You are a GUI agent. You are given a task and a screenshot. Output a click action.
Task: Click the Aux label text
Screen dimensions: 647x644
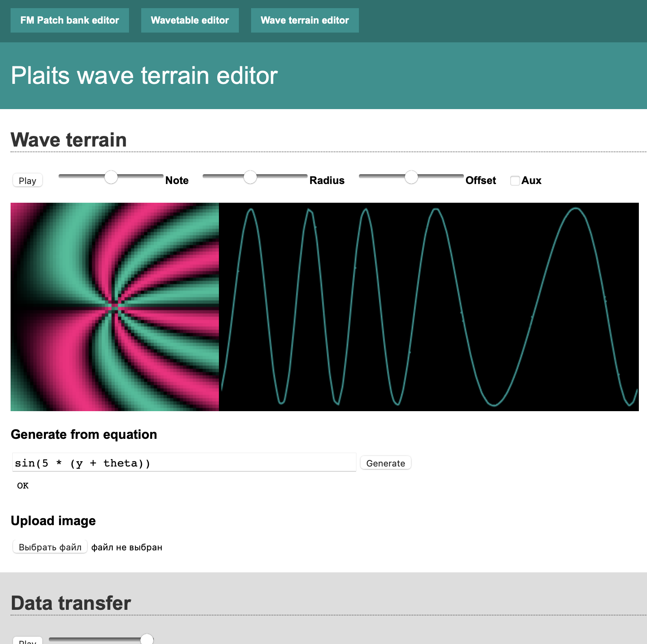pyautogui.click(x=531, y=180)
